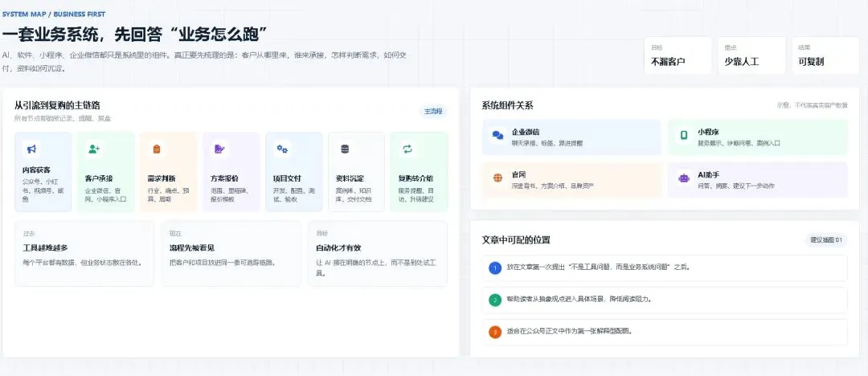Click the main title 一套业务系统，先回答

[x=135, y=35]
